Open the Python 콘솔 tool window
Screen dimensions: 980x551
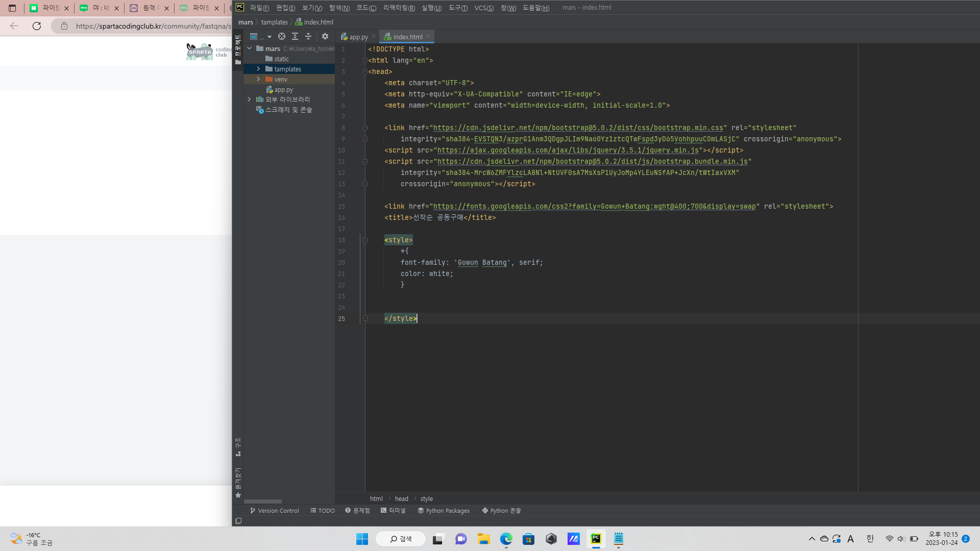501,511
